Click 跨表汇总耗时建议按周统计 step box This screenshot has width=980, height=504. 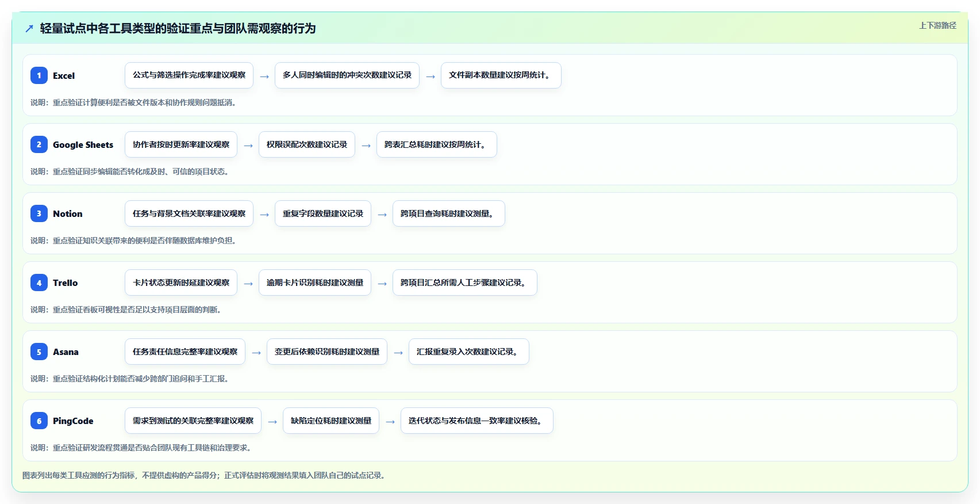click(x=437, y=144)
